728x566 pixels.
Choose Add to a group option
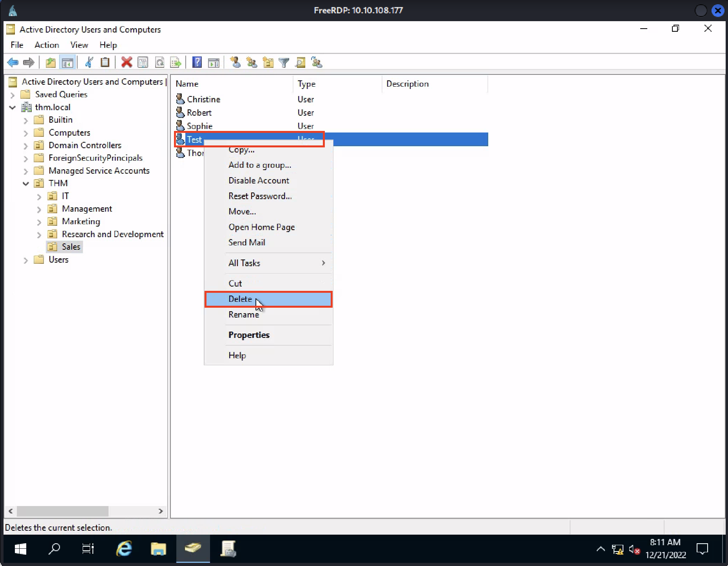tap(268, 165)
